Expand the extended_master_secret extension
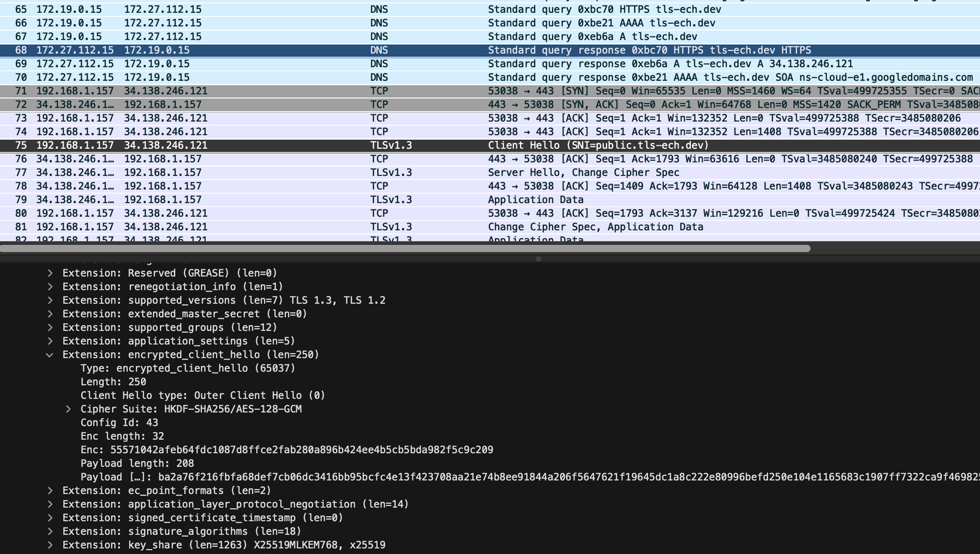This screenshot has height=554, width=980. click(x=50, y=313)
